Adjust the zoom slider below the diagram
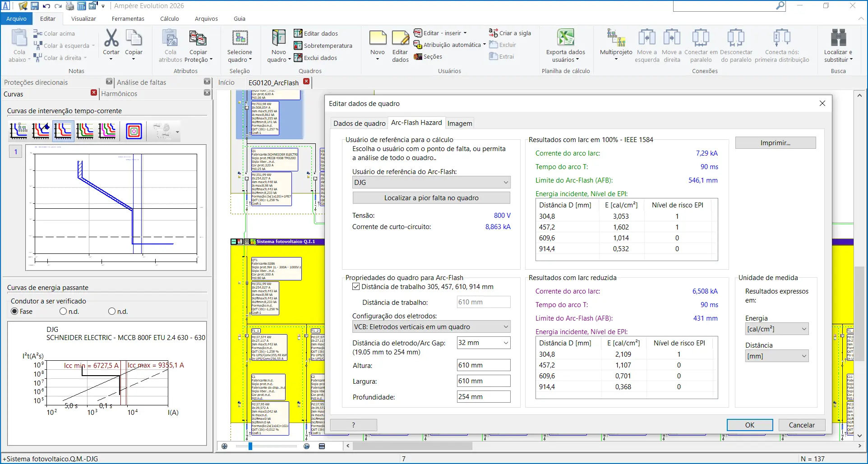 coord(250,446)
